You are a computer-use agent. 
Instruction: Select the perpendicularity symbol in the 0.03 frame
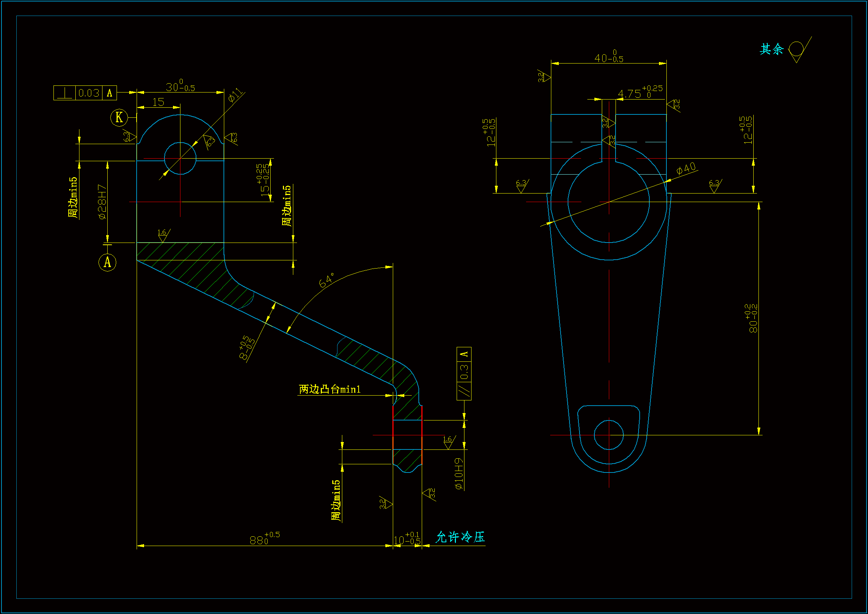tap(65, 93)
